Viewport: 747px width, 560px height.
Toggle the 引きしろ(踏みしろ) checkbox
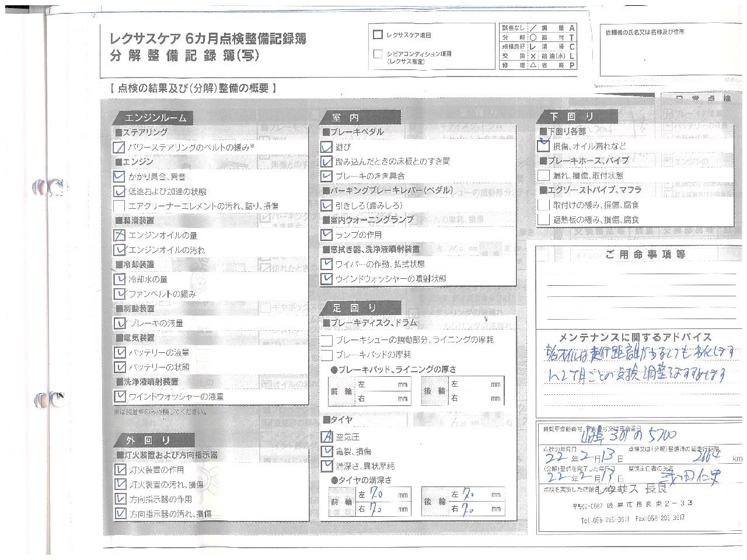(326, 205)
